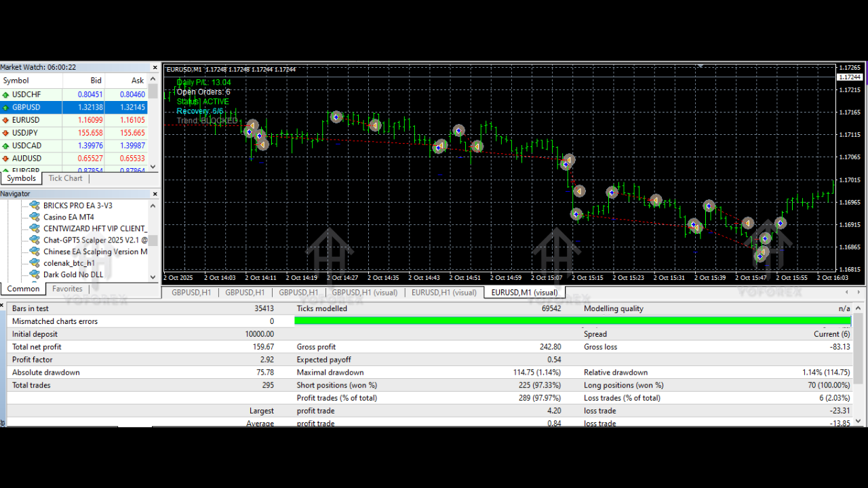The image size is (868, 488).
Task: Open the Chat-GPT5 Scalper 2025 EA icon
Action: [35, 240]
